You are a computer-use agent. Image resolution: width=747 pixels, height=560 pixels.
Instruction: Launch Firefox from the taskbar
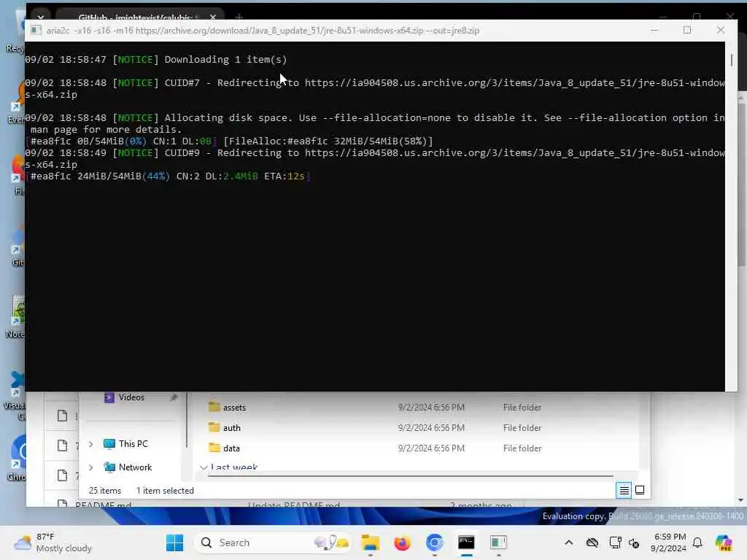[x=402, y=542]
